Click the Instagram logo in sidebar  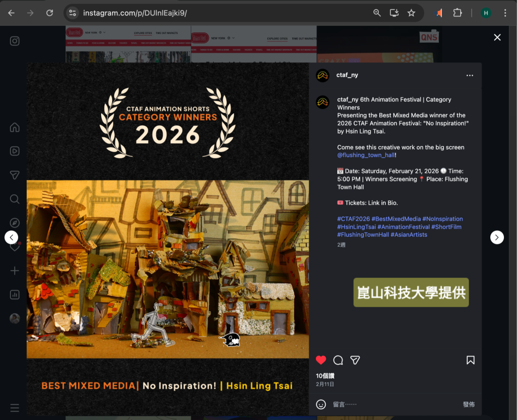(x=15, y=41)
